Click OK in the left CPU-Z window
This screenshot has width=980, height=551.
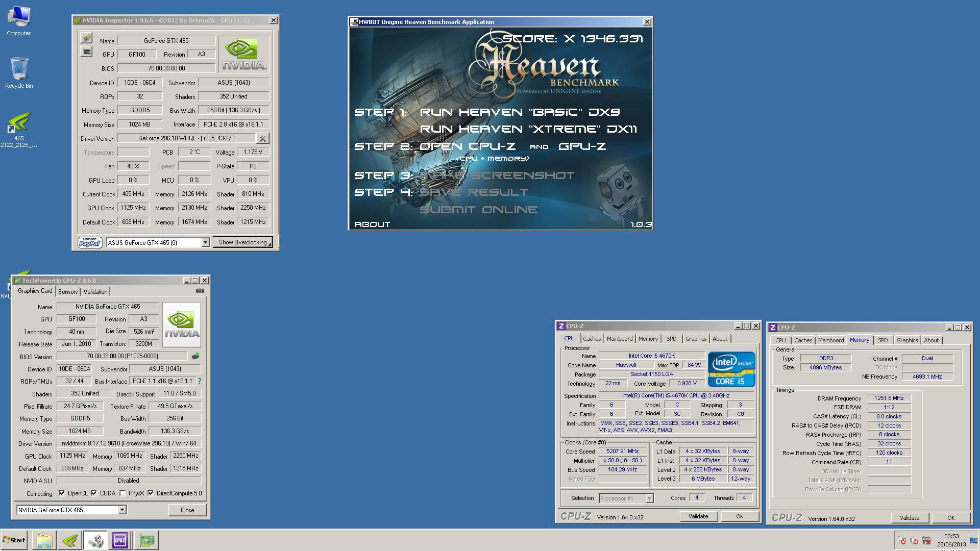tap(740, 516)
